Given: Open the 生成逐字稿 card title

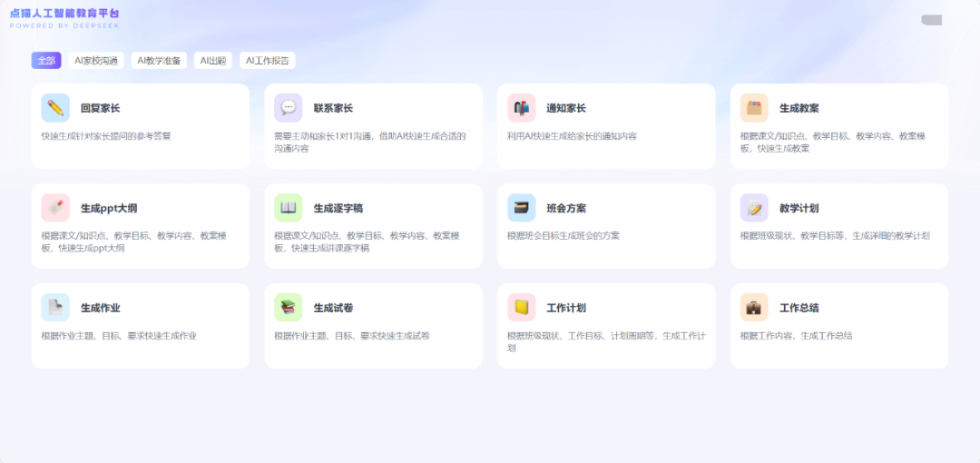Looking at the screenshot, I should click(x=338, y=209).
